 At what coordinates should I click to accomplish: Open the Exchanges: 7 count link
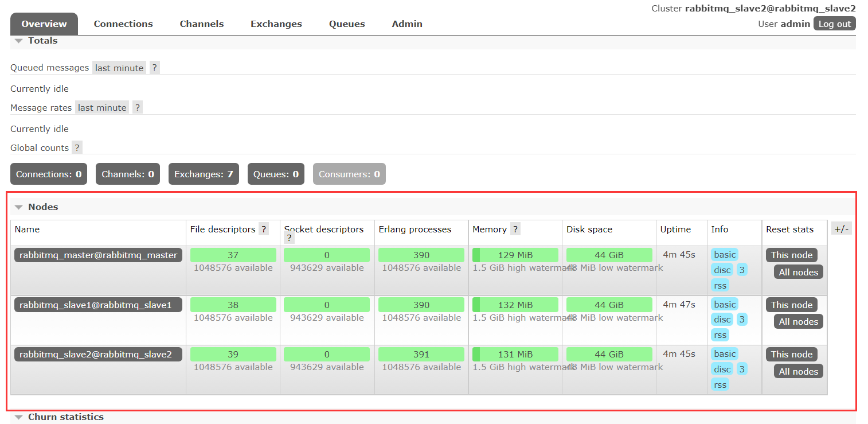pos(204,174)
